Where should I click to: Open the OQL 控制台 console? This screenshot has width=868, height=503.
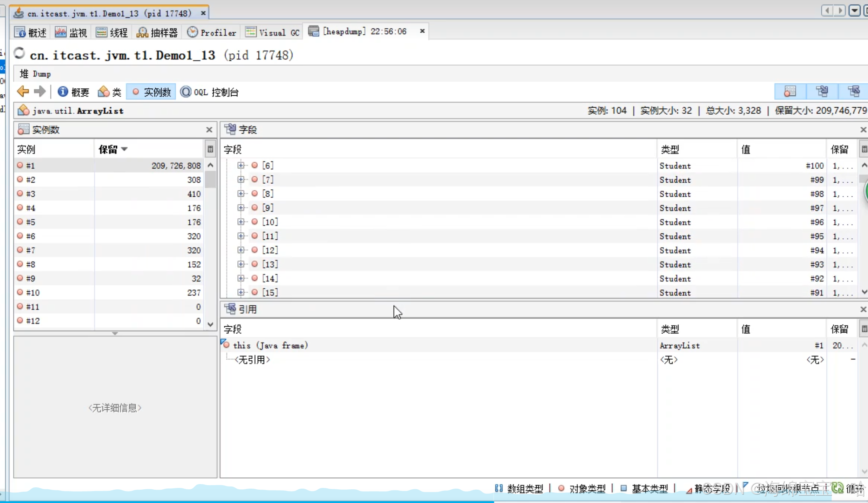coord(209,92)
